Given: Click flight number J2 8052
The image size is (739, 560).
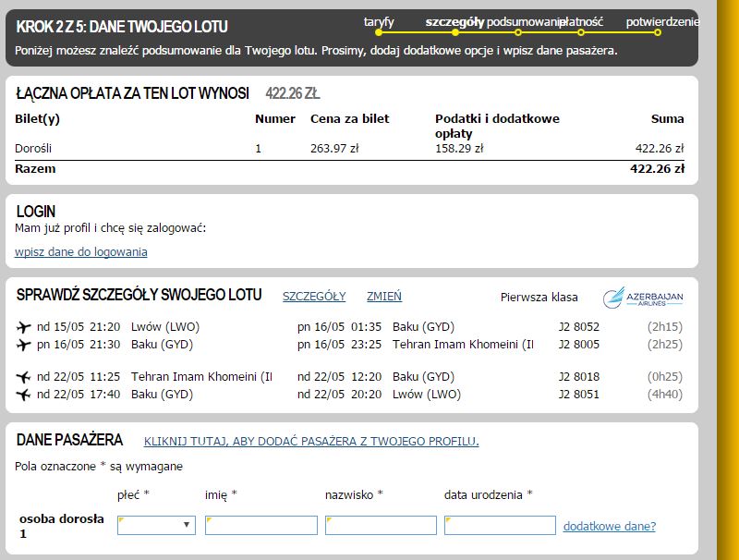Looking at the screenshot, I should coord(579,327).
